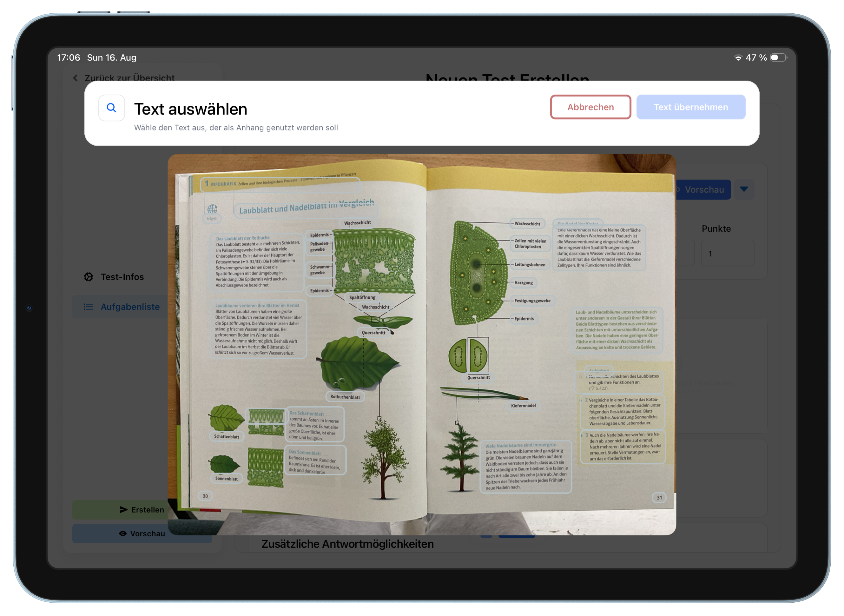
Task: Tap the back chevron beside Zurück zur Übersicht
Action: click(76, 77)
